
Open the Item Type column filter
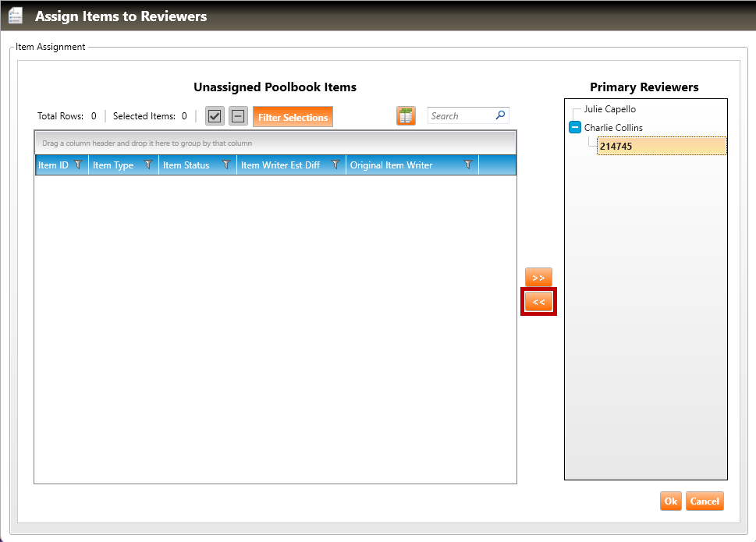pyautogui.click(x=148, y=165)
